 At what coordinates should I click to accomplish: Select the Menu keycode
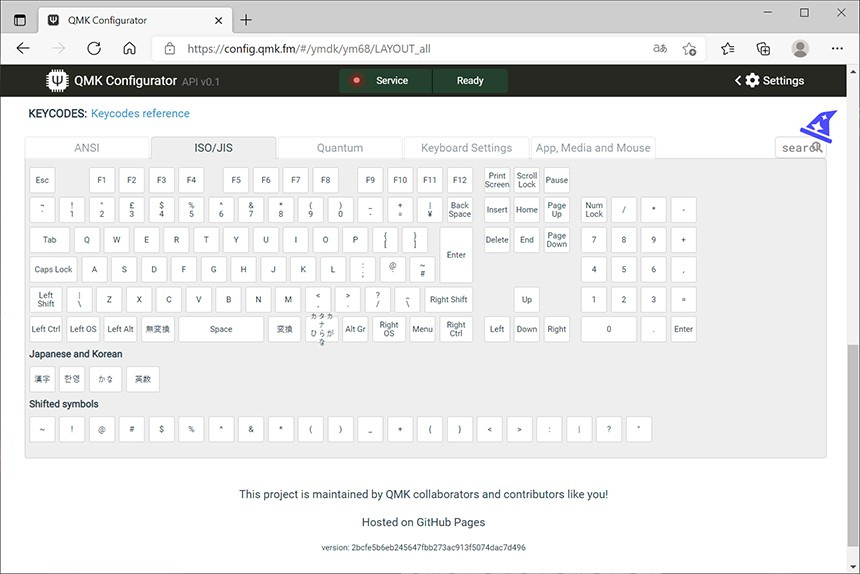[x=422, y=329]
